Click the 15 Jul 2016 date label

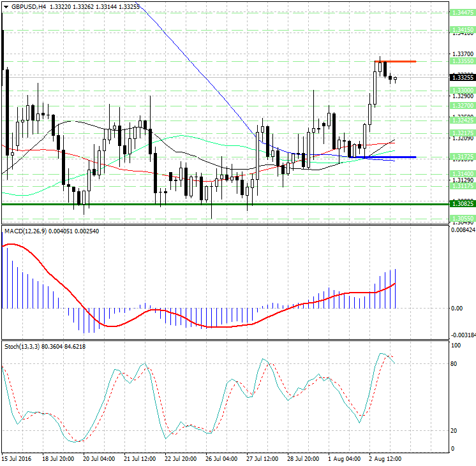click(16, 458)
